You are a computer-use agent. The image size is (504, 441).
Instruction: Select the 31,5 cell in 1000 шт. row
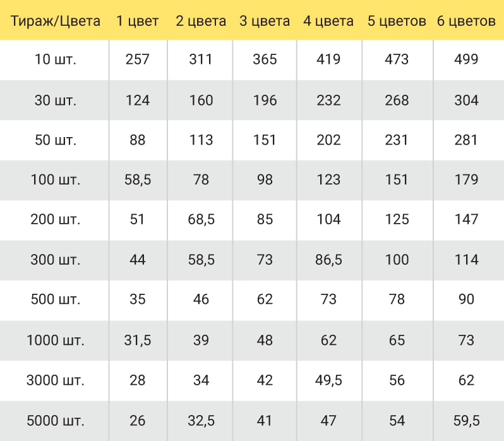pyautogui.click(x=138, y=341)
